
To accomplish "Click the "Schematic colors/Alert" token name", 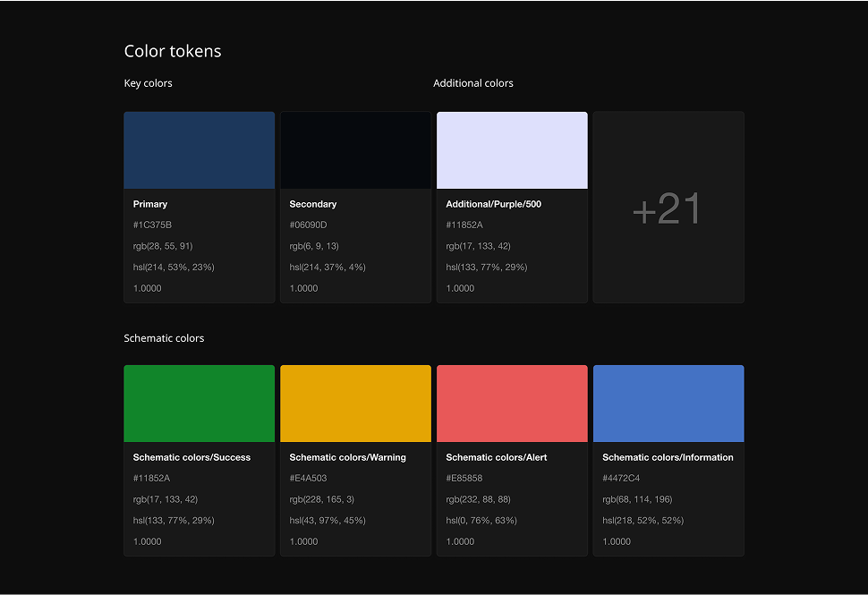I will pos(497,457).
